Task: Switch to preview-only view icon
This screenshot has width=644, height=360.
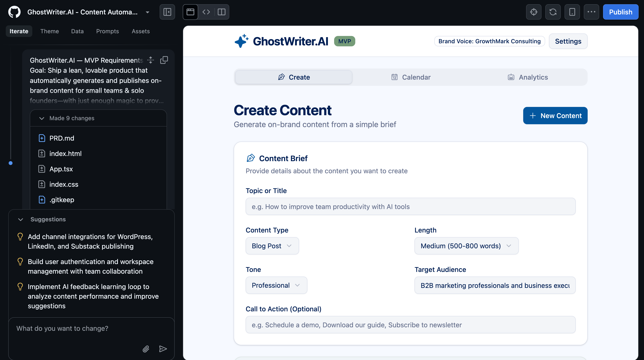Action: coord(190,12)
